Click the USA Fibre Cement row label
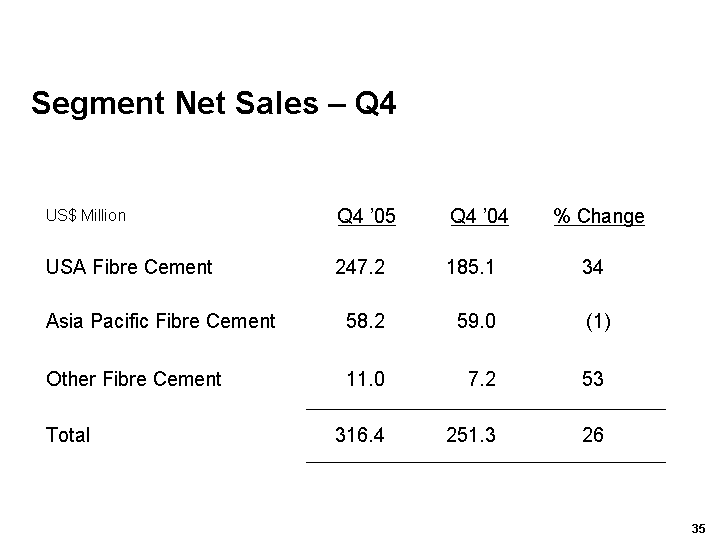This screenshot has height=540, width=720. 129,267
